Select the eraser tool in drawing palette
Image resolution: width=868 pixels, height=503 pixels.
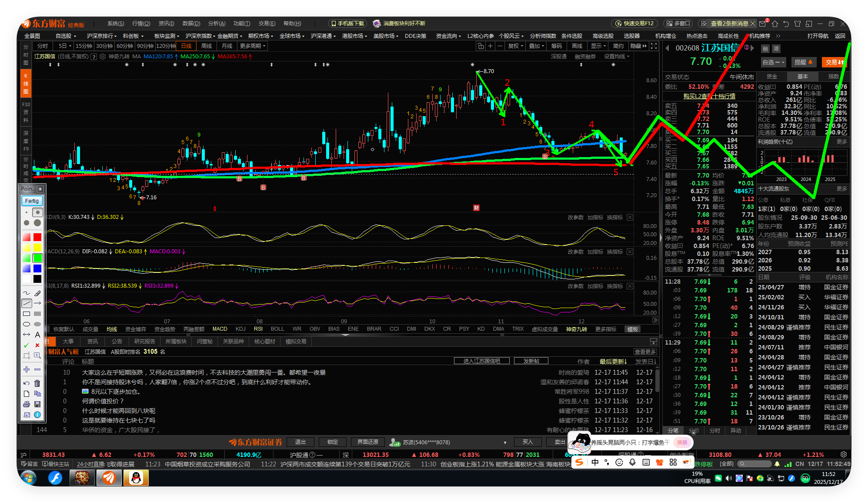pos(37,293)
